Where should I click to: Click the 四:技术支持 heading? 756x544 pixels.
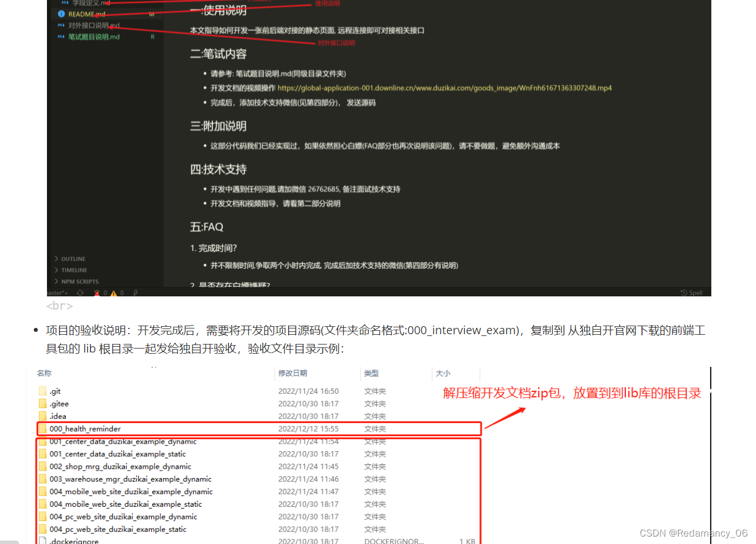(x=218, y=169)
